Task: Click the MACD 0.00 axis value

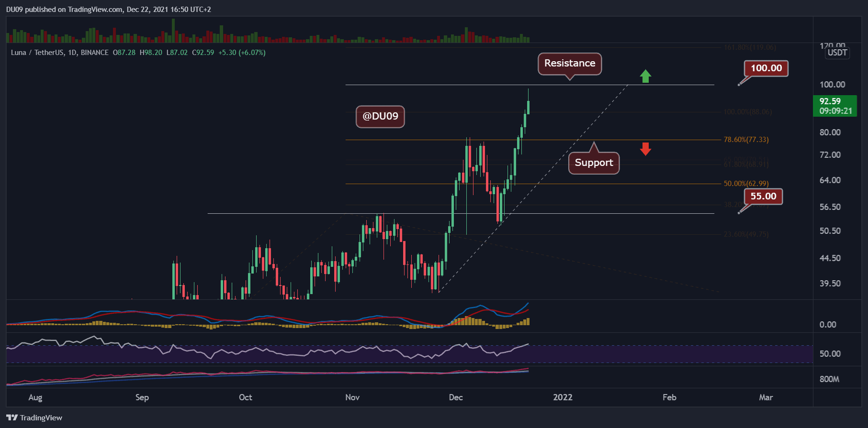Action: [828, 325]
